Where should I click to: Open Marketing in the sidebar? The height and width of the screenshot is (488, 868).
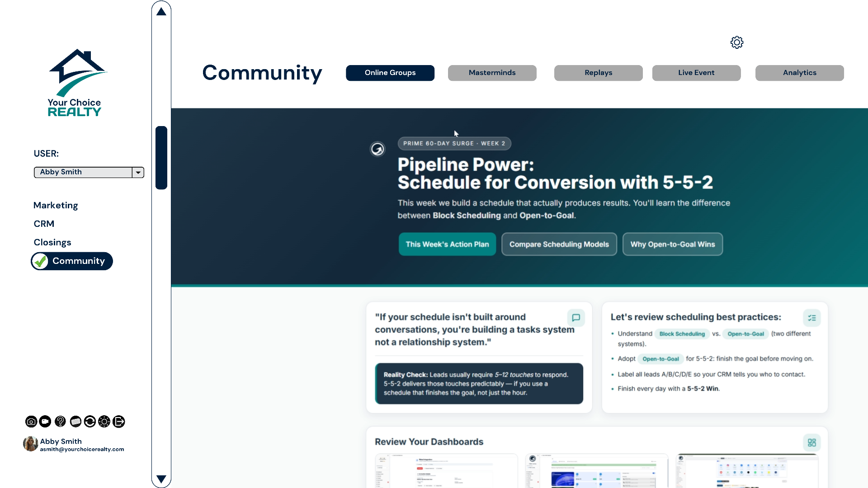tap(56, 205)
